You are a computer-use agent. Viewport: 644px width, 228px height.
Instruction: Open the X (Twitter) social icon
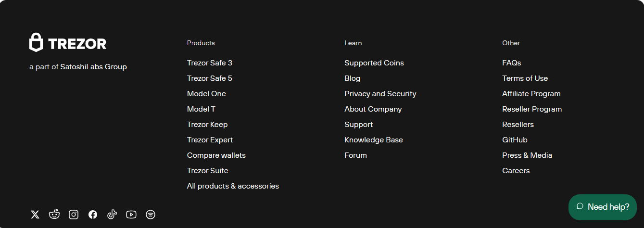[35, 215]
